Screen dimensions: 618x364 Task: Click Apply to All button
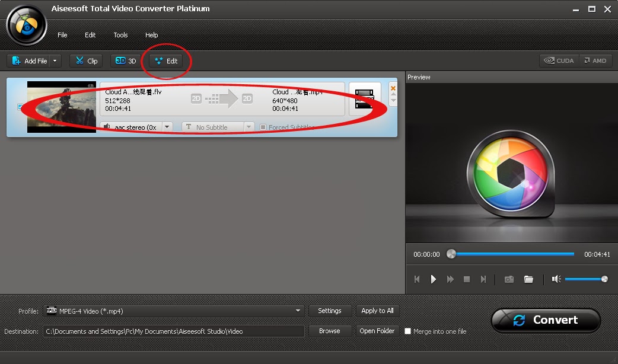(377, 311)
